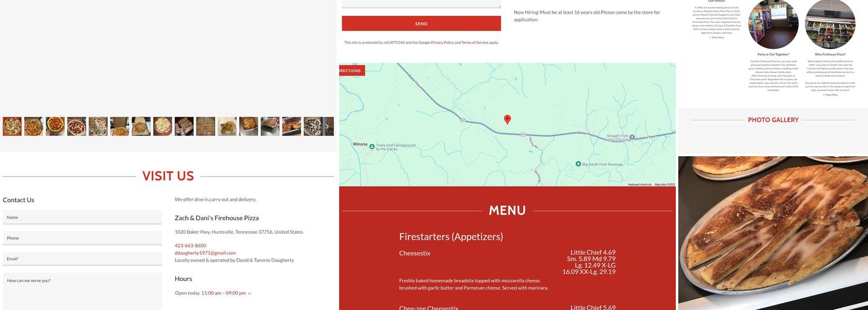Click the red SEND button

[x=422, y=24]
